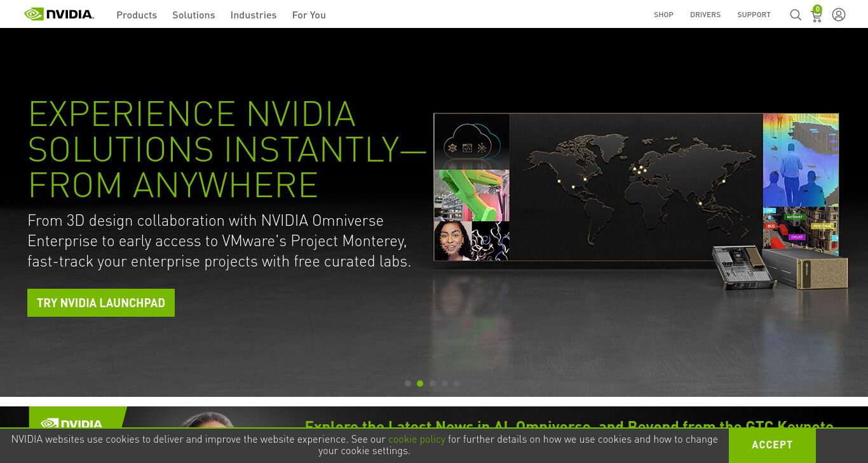Click the NVIDIA logo in header
Viewport: 868px width, 463px height.
pos(59,14)
